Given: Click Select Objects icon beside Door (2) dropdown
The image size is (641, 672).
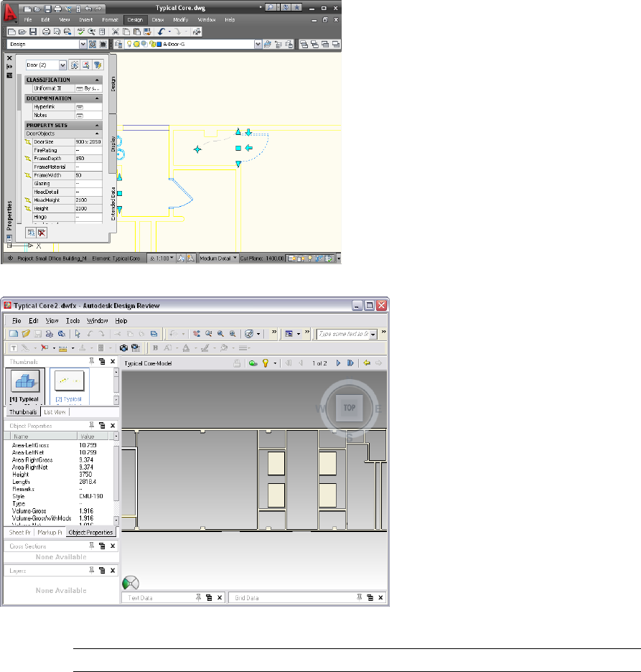Looking at the screenshot, I should (x=86, y=65).
